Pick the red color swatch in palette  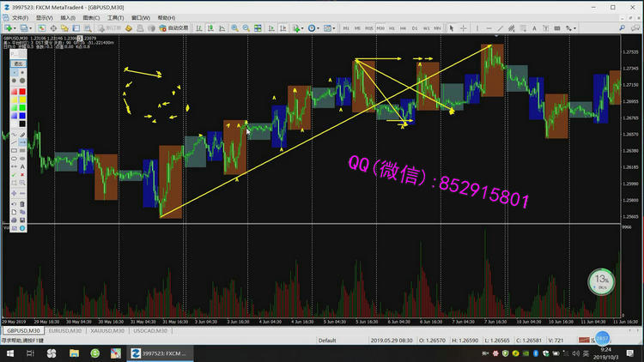23,92
